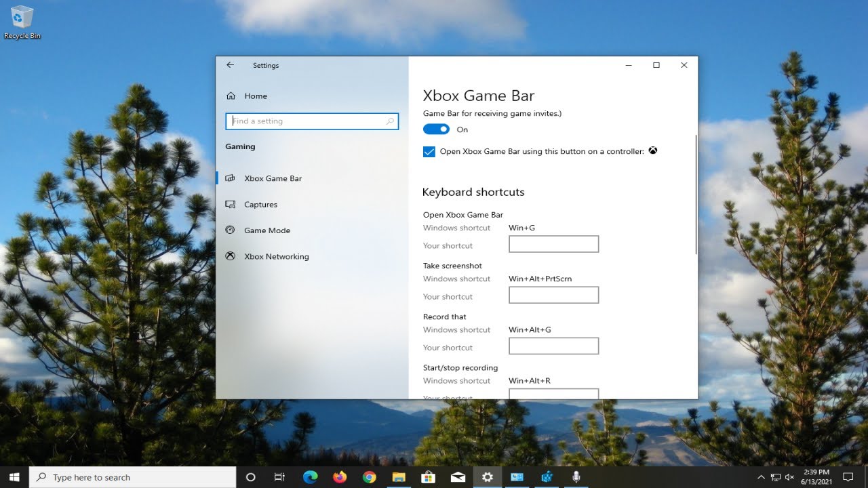
Task: Close the Settings window
Action: pos(684,65)
